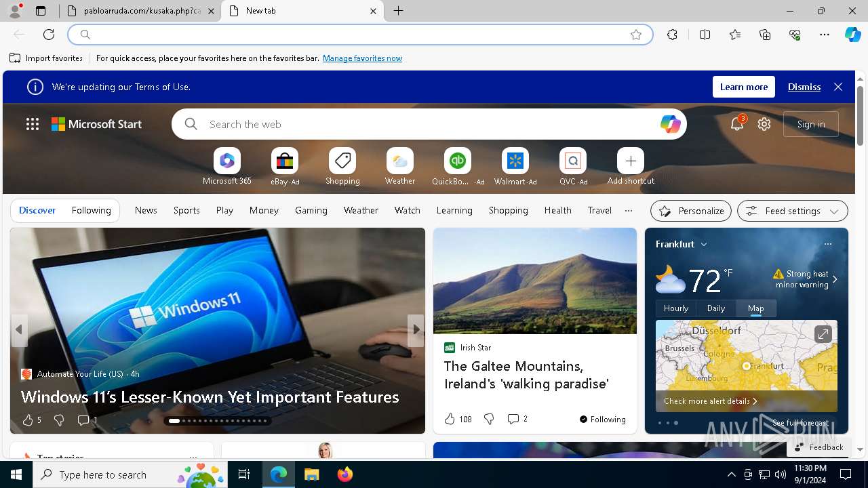Like the Galtee Mountains article
Viewport: 868px width, 488px height.
point(457,419)
